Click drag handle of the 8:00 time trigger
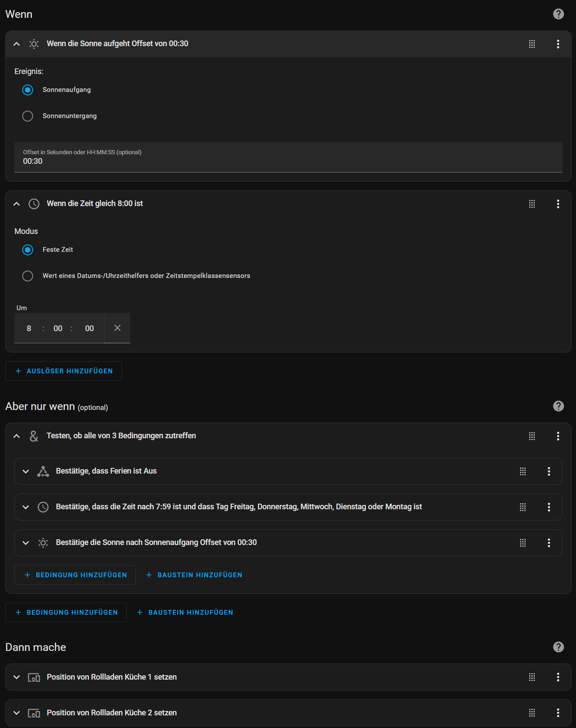Screen dimensions: 576x728 pyautogui.click(x=532, y=204)
